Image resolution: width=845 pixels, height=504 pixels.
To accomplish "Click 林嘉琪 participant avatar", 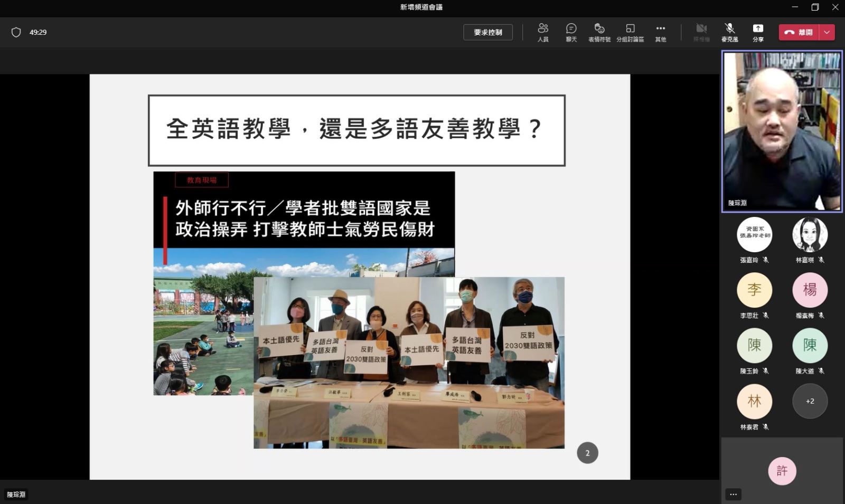I will [810, 234].
